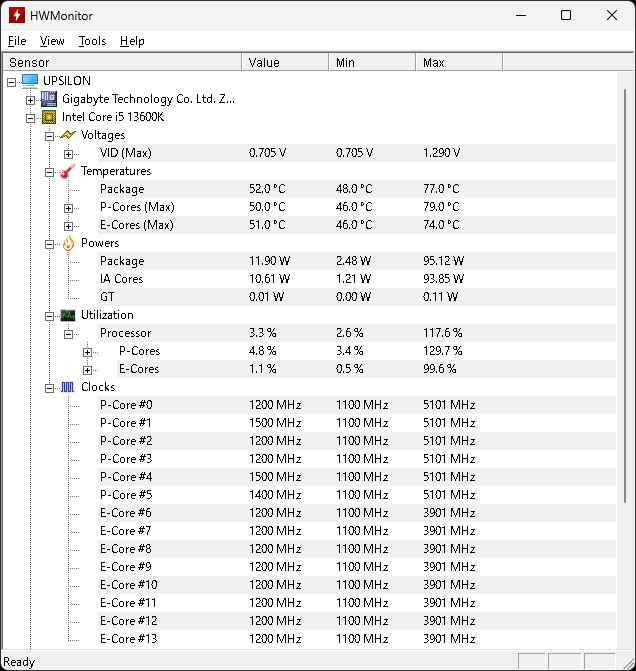Maximize the HWMonitor window
The height and width of the screenshot is (671, 636).
click(566, 15)
